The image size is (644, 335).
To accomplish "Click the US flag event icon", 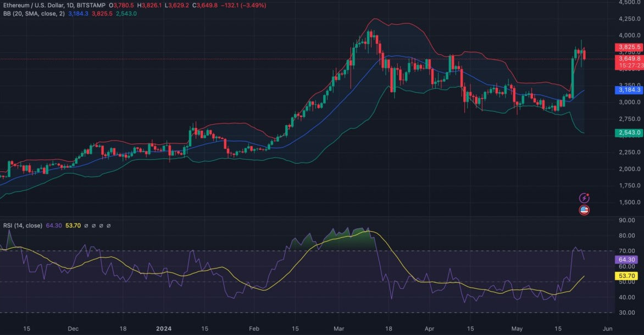I will tap(584, 210).
